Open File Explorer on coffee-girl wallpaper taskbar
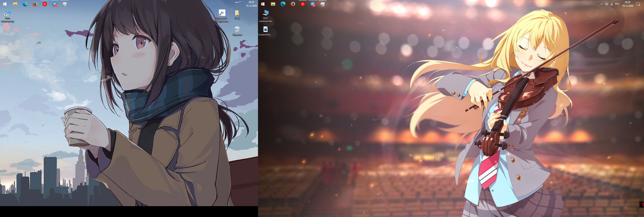The image size is (644, 217). pos(15,4)
